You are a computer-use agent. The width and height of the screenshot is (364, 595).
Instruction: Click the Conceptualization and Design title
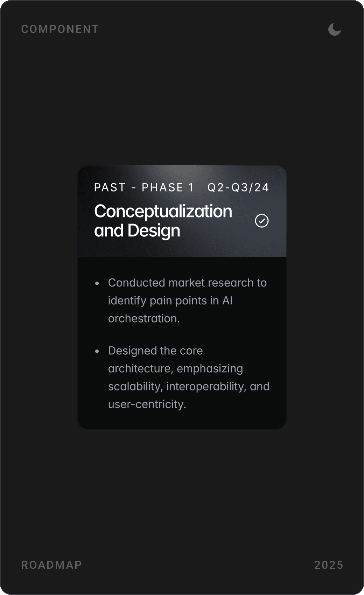tap(163, 221)
